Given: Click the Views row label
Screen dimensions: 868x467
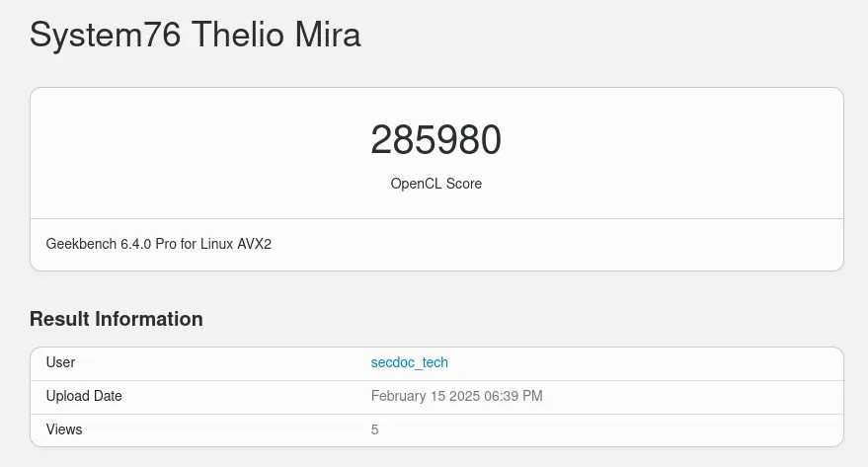Looking at the screenshot, I should point(64,429).
